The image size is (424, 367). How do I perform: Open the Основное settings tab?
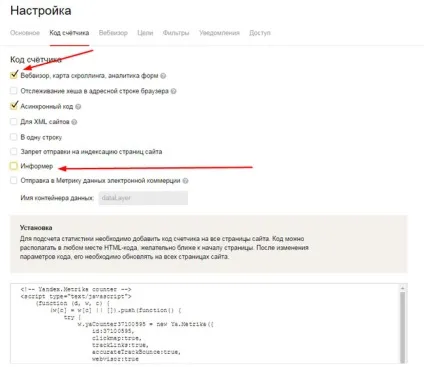pos(25,33)
